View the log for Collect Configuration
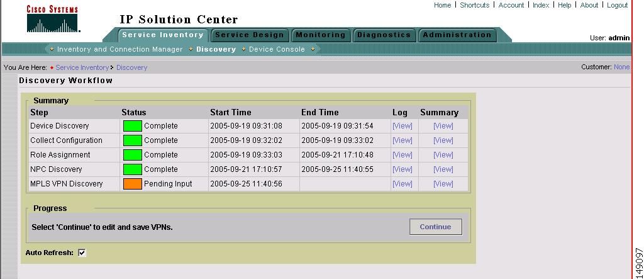Screen dimensions: 644x279 point(402,140)
